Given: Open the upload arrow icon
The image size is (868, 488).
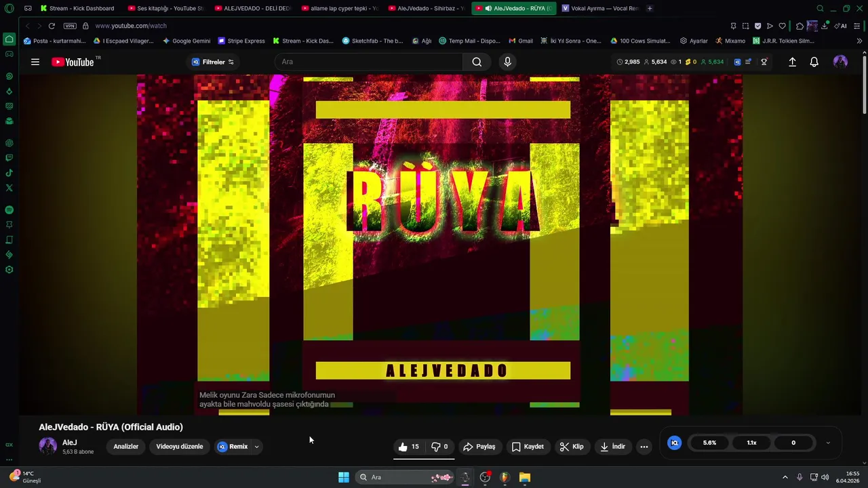Looking at the screenshot, I should 792,62.
